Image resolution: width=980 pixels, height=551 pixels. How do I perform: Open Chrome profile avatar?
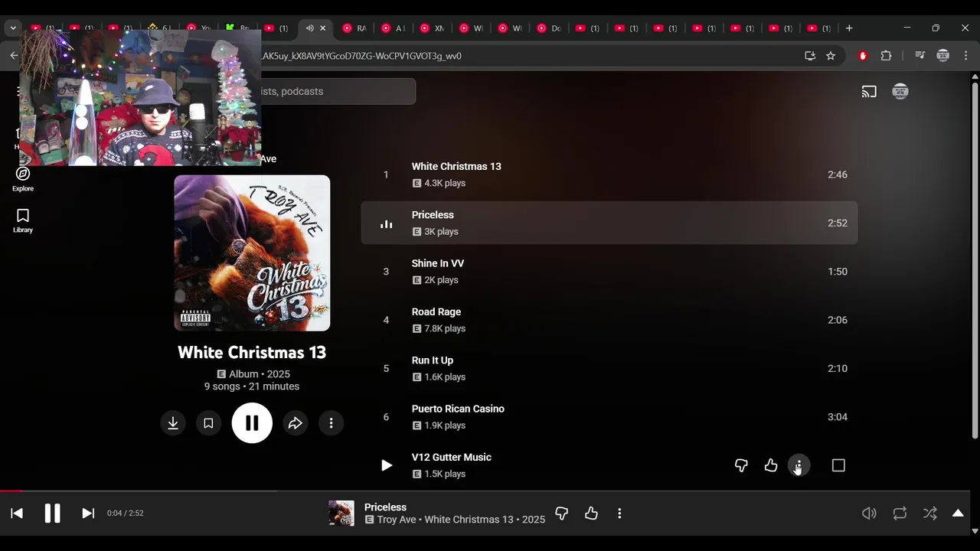[943, 56]
